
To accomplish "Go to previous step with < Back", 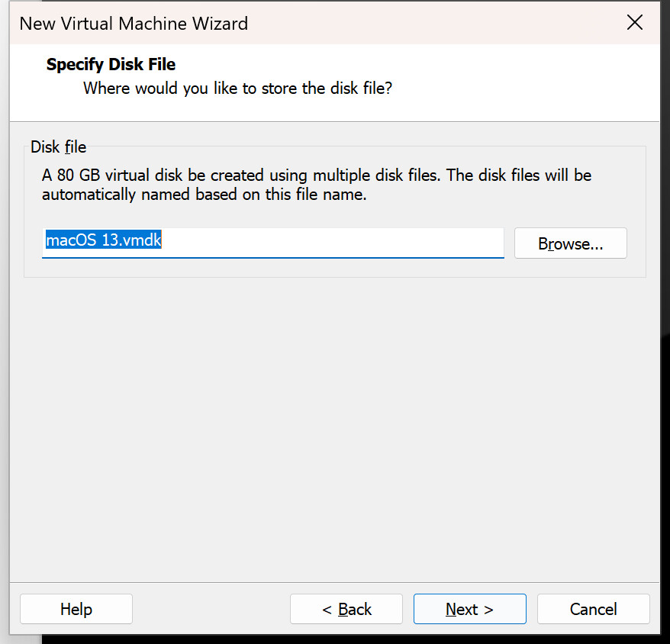I will (x=346, y=609).
